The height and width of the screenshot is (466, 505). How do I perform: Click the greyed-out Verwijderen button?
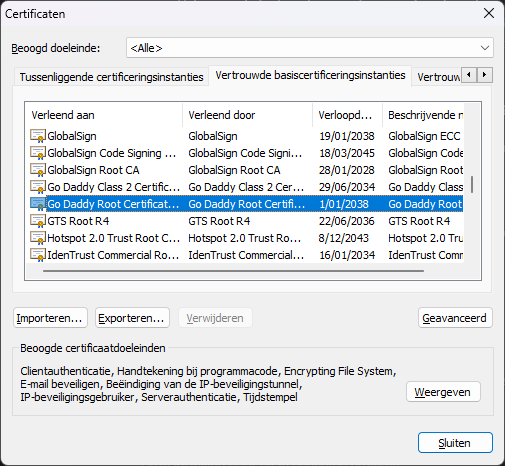click(215, 318)
